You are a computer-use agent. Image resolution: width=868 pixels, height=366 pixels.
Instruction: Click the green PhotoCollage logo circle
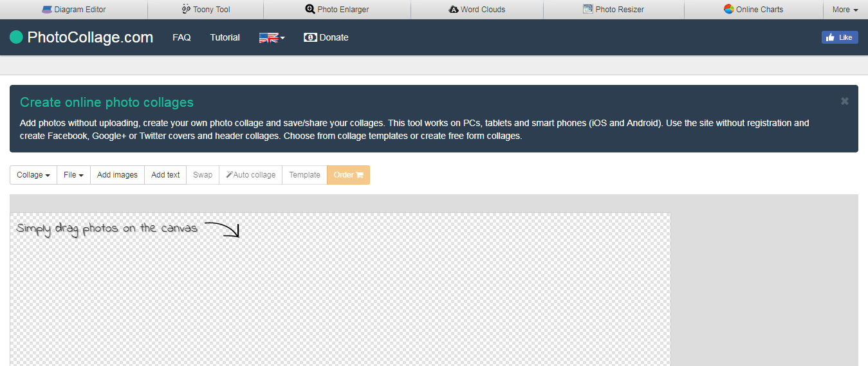click(16, 37)
